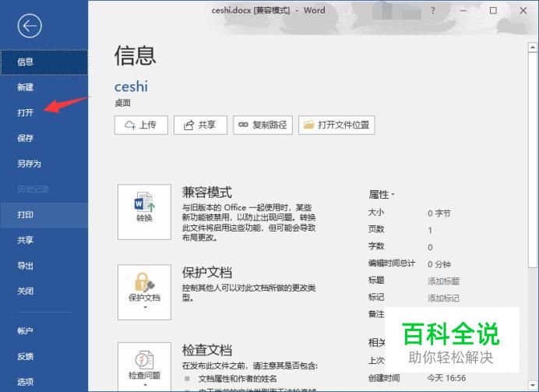This screenshot has height=392, width=539.
Task: Click the folder icon on 打开文件位置
Action: pos(308,125)
